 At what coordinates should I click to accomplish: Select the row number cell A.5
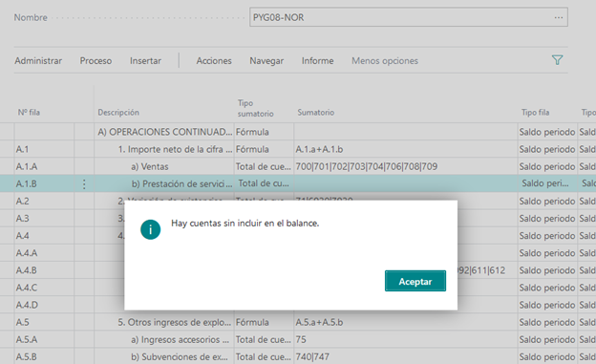(x=44, y=323)
